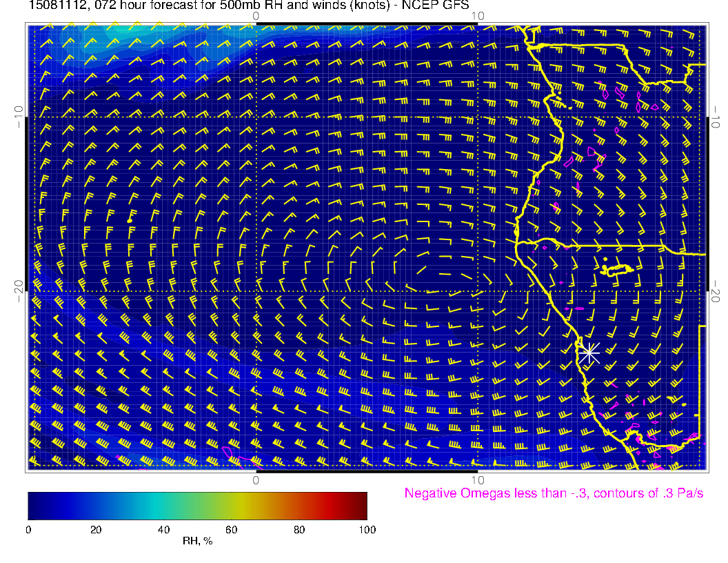Click the white asterisk location marker
The height and width of the screenshot is (563, 728).
pyautogui.click(x=589, y=353)
